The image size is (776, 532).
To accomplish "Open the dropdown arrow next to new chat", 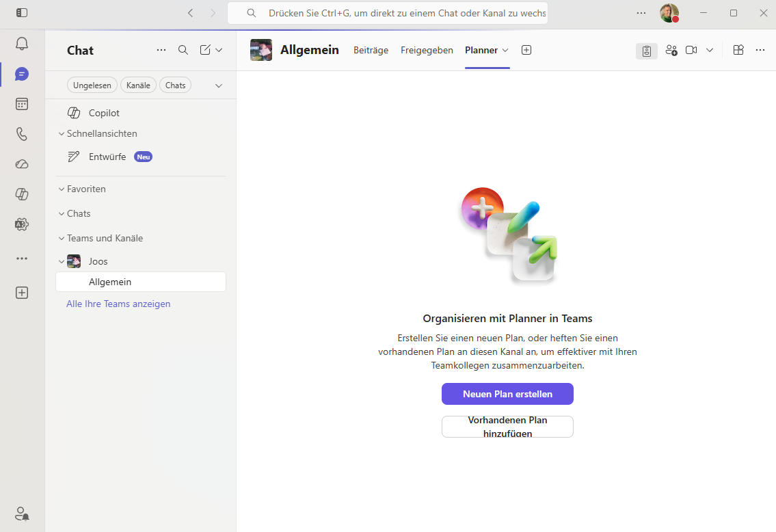I will coord(219,50).
